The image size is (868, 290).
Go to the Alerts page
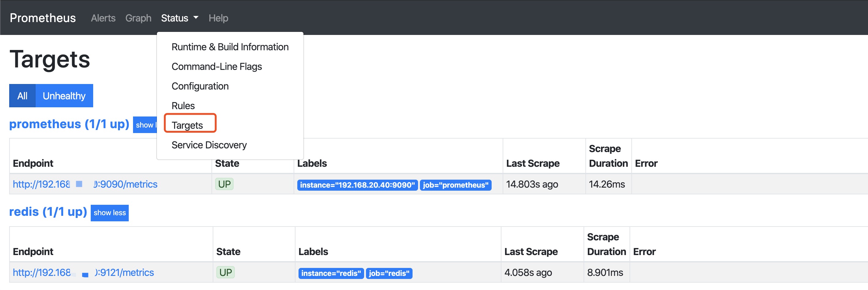pos(103,18)
